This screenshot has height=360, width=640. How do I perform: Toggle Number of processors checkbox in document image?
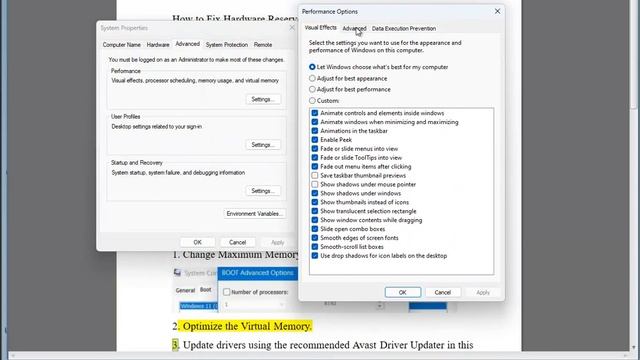(x=227, y=292)
